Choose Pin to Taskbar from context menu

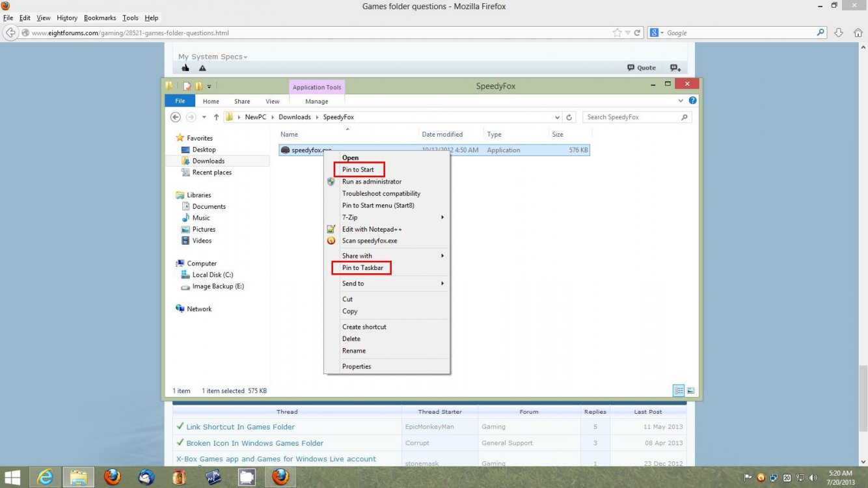point(362,268)
